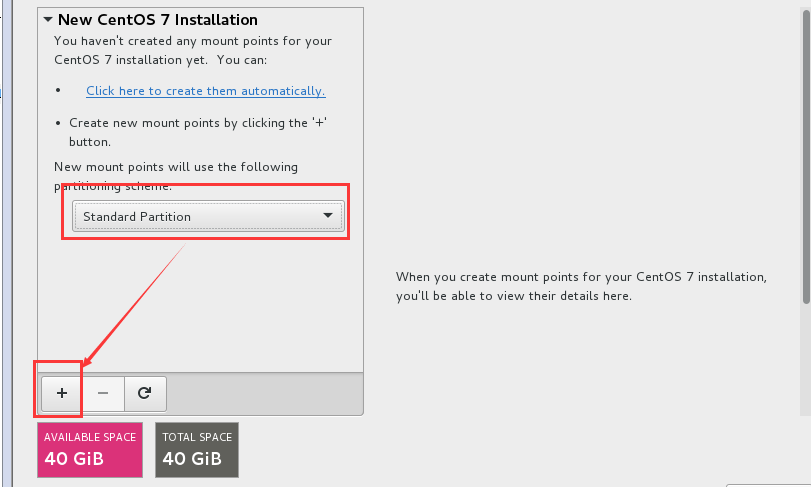The height and width of the screenshot is (487, 811).
Task: Open the Standard Partition scheme combo box
Action: (x=208, y=216)
